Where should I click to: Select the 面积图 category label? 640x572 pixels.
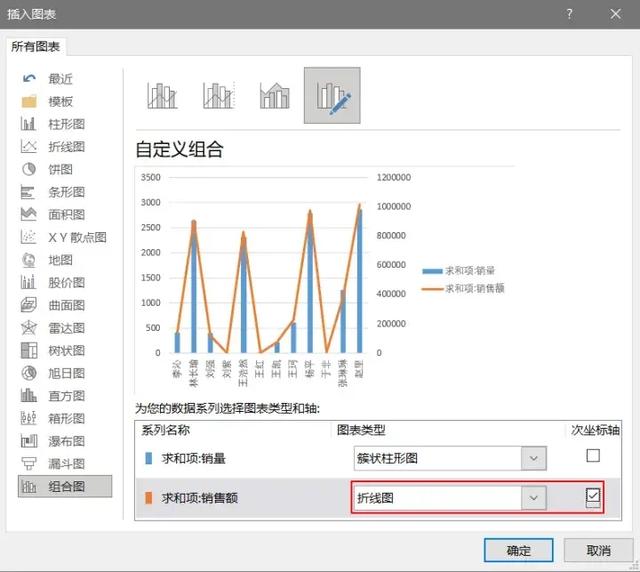click(67, 214)
